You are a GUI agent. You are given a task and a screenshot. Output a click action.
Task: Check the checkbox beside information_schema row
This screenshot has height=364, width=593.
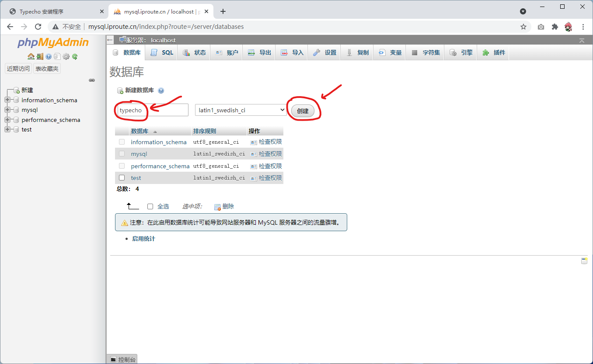[122, 142]
